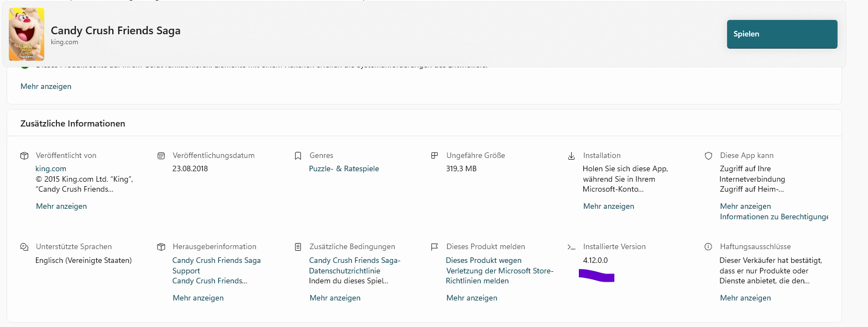Click the Haftungsausschlüsse label
This screenshot has height=327, width=868.
[x=755, y=247]
